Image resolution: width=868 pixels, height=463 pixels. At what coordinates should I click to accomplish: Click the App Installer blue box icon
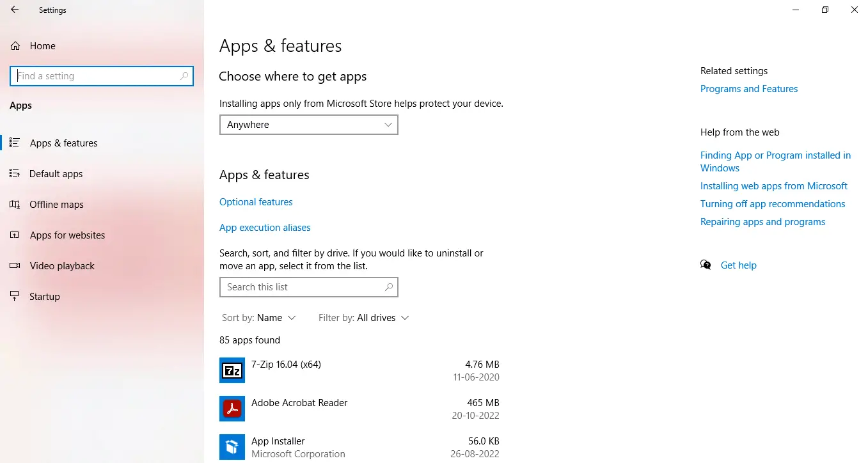(x=232, y=447)
